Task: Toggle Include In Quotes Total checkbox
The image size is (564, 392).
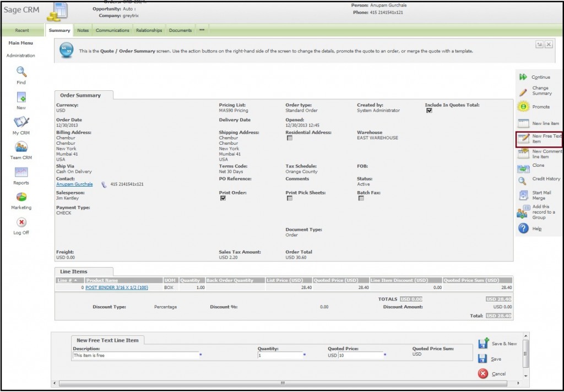Action: 429,111
